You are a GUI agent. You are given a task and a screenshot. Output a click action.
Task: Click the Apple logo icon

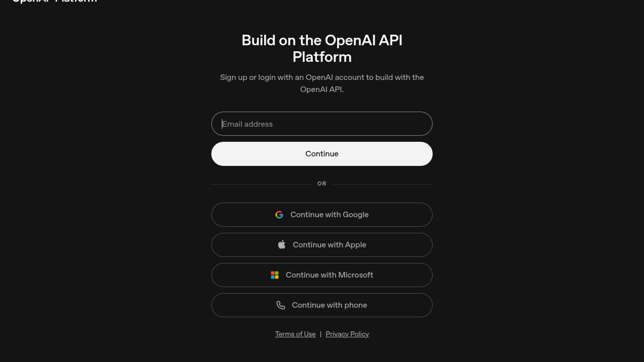pos(282,245)
